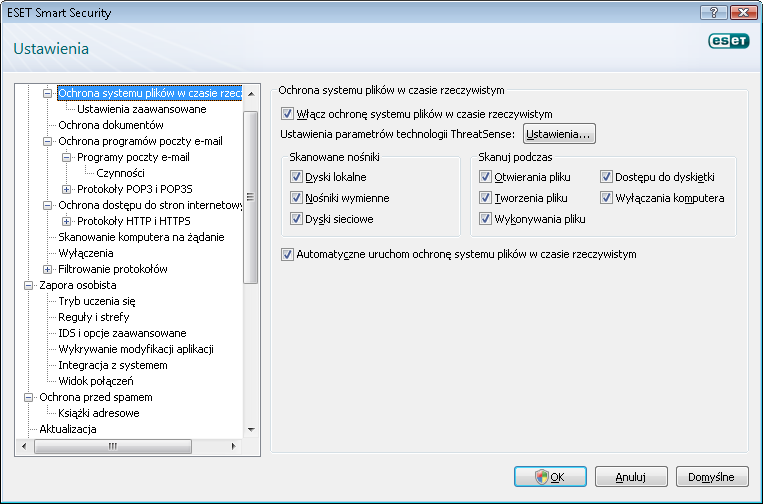
Task: Click the tree scroll-down arrow
Action: (251, 430)
